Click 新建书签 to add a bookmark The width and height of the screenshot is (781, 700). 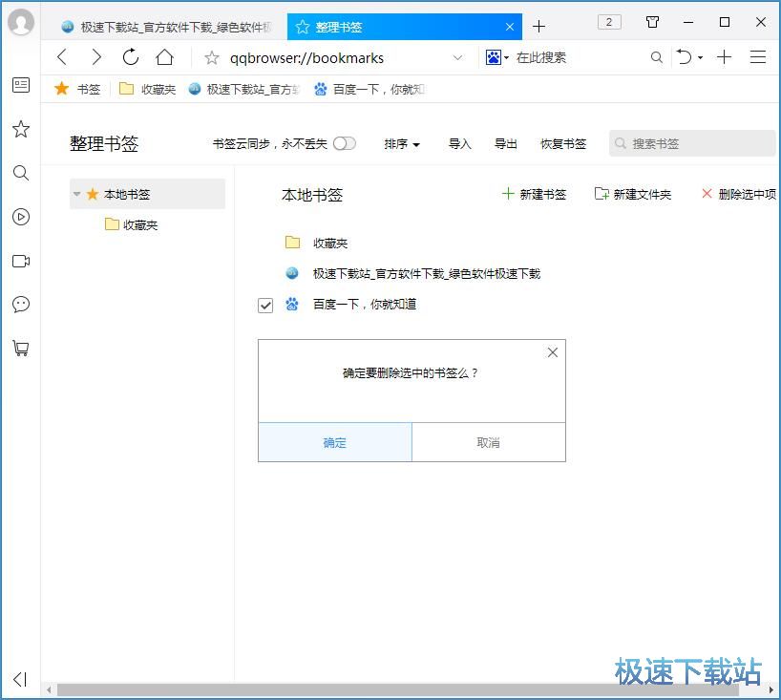[534, 194]
